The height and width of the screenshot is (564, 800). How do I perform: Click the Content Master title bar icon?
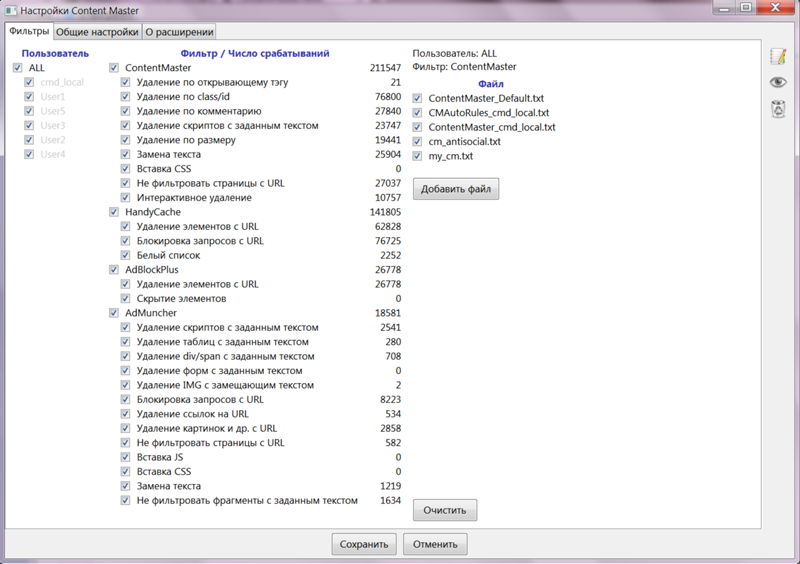(x=11, y=9)
